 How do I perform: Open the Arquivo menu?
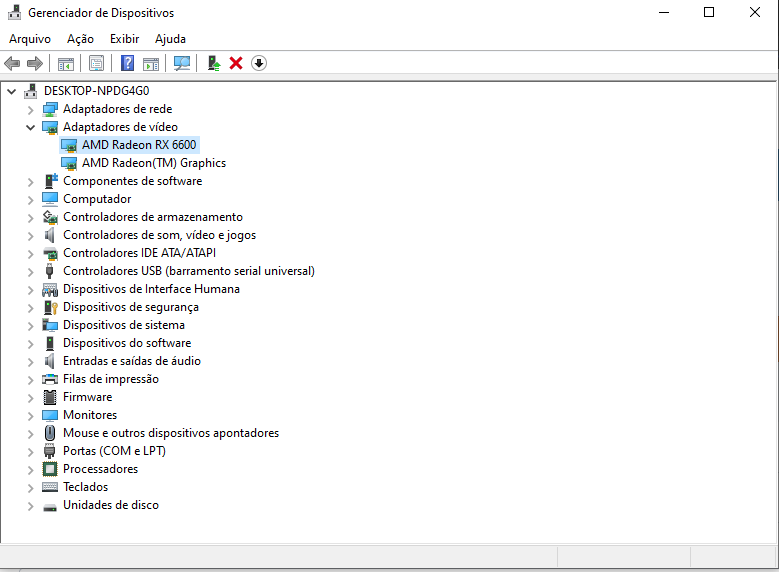[x=30, y=39]
